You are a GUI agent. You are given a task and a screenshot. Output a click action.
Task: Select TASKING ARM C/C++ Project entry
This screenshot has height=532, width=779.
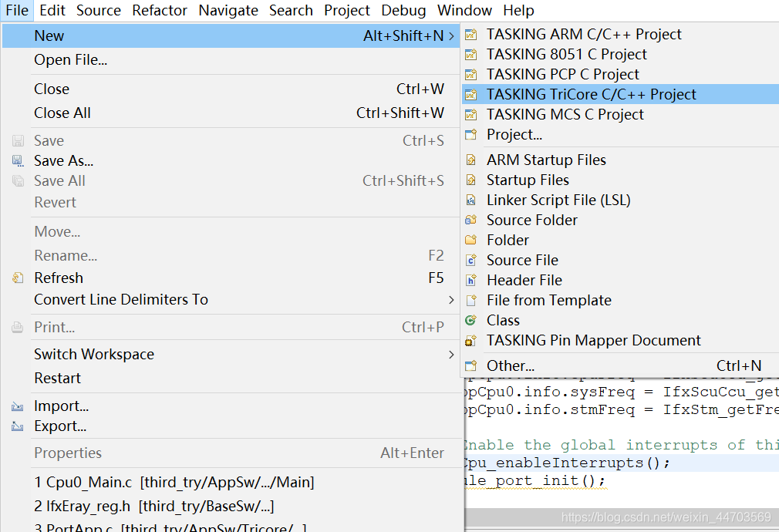(x=621, y=35)
